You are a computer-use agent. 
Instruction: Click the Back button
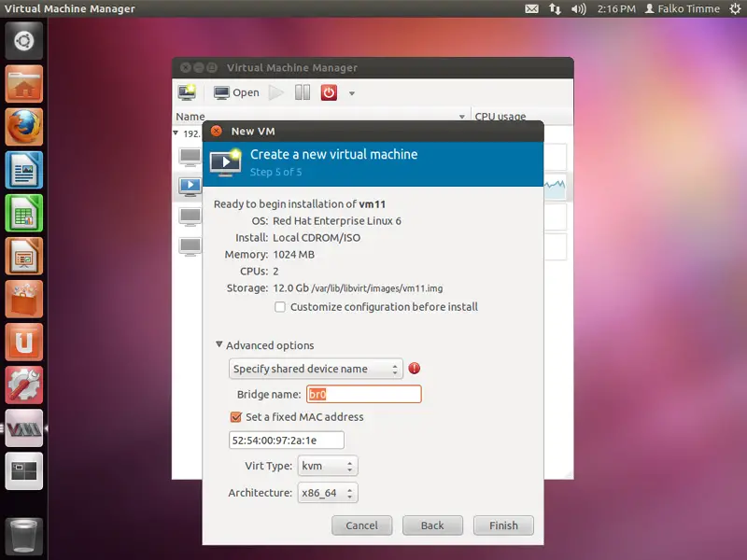pos(432,525)
